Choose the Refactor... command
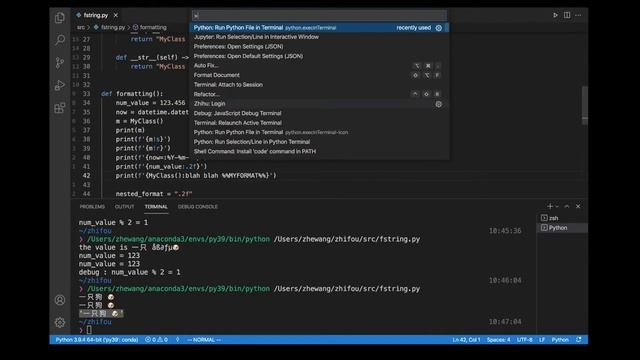The width and height of the screenshot is (640, 360). [319, 94]
